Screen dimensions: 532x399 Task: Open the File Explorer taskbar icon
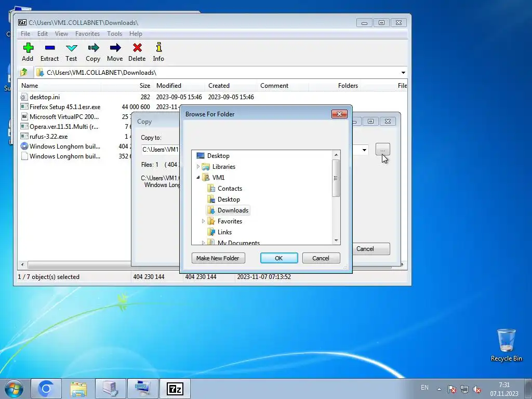click(x=79, y=389)
